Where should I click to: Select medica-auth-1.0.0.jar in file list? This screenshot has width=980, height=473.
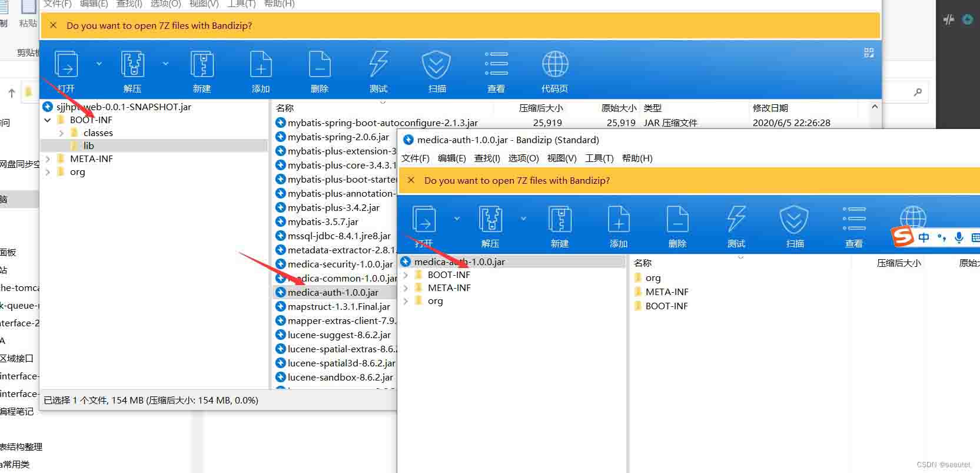tap(334, 293)
